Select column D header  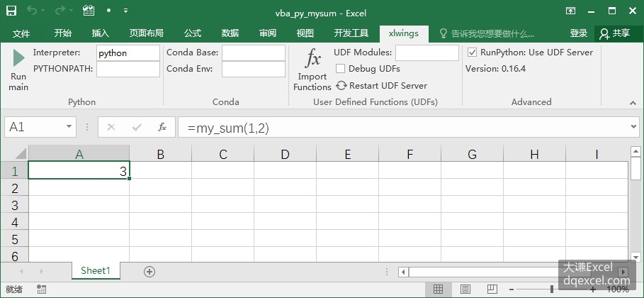(285, 154)
